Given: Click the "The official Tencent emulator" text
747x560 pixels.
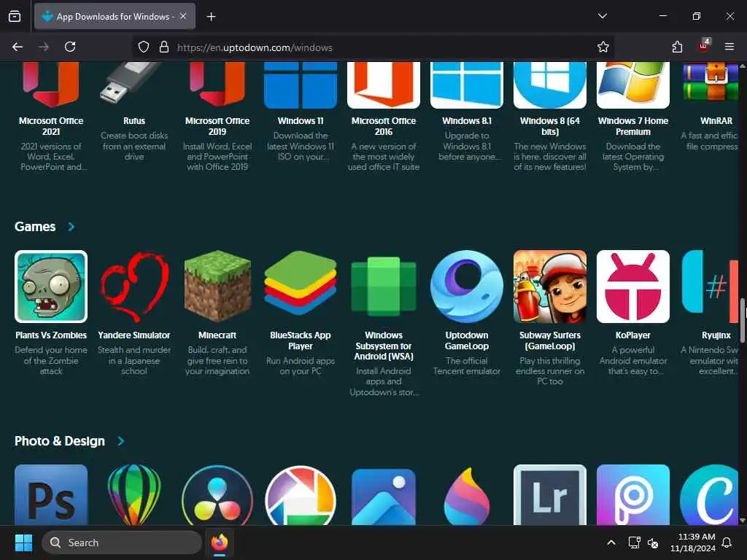Looking at the screenshot, I should [x=466, y=366].
